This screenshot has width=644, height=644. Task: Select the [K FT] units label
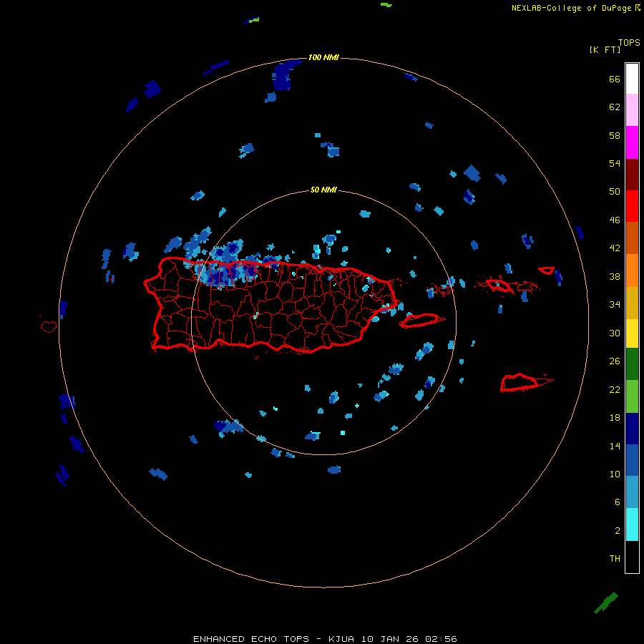(605, 50)
